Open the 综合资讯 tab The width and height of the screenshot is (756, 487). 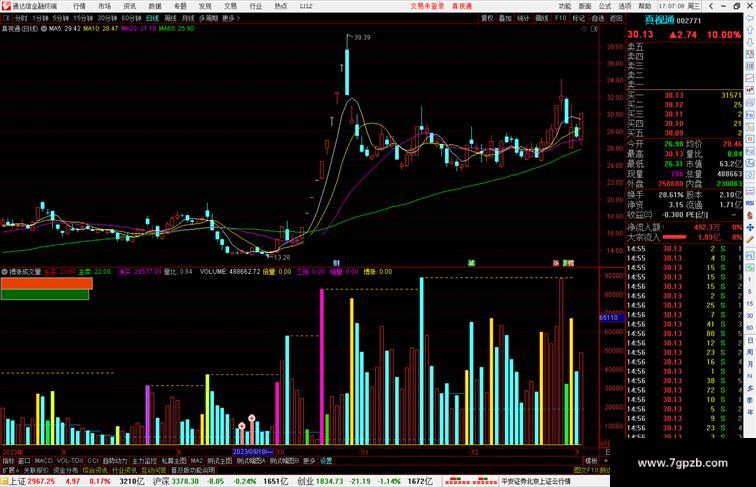click(95, 470)
